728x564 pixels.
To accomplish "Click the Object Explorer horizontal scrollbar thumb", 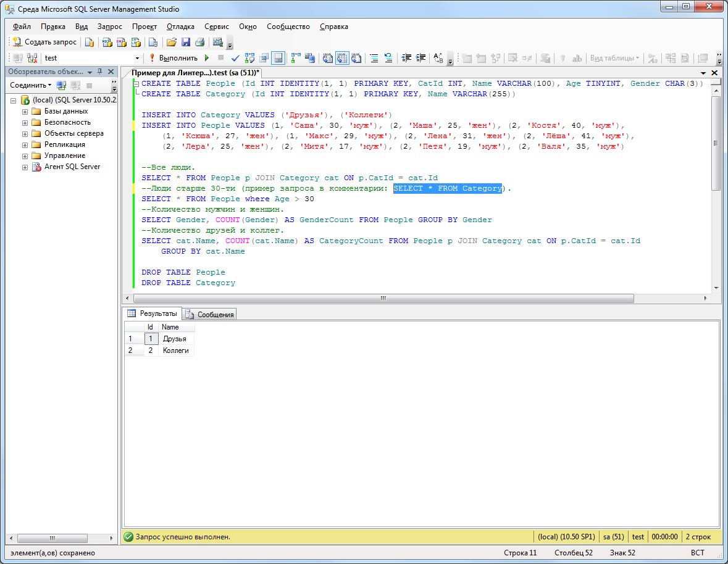I will 52,539.
